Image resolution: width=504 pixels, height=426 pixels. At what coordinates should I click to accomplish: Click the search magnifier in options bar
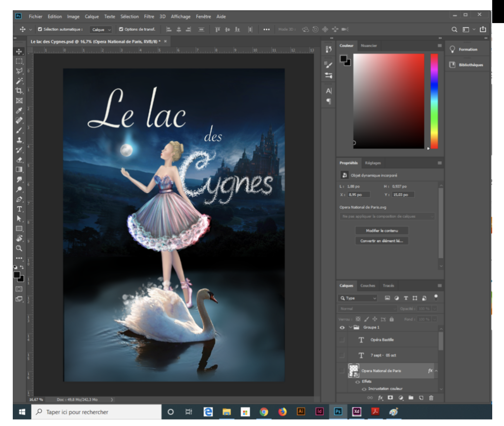pos(454,30)
